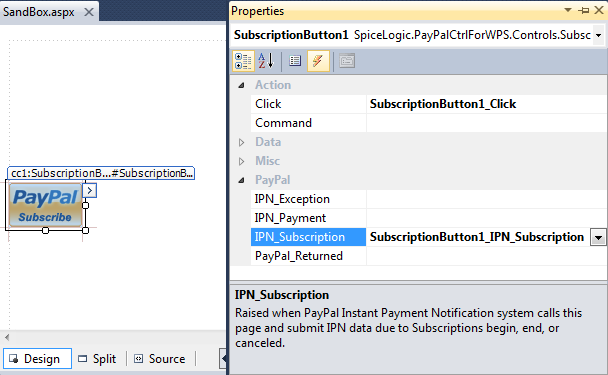This screenshot has width=608, height=375.
Task: Sort properties alphabetically
Action: coord(266,61)
